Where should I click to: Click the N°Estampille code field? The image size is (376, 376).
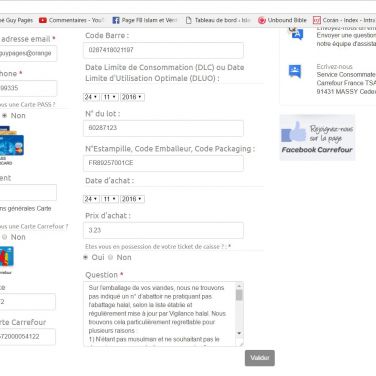[163, 163]
